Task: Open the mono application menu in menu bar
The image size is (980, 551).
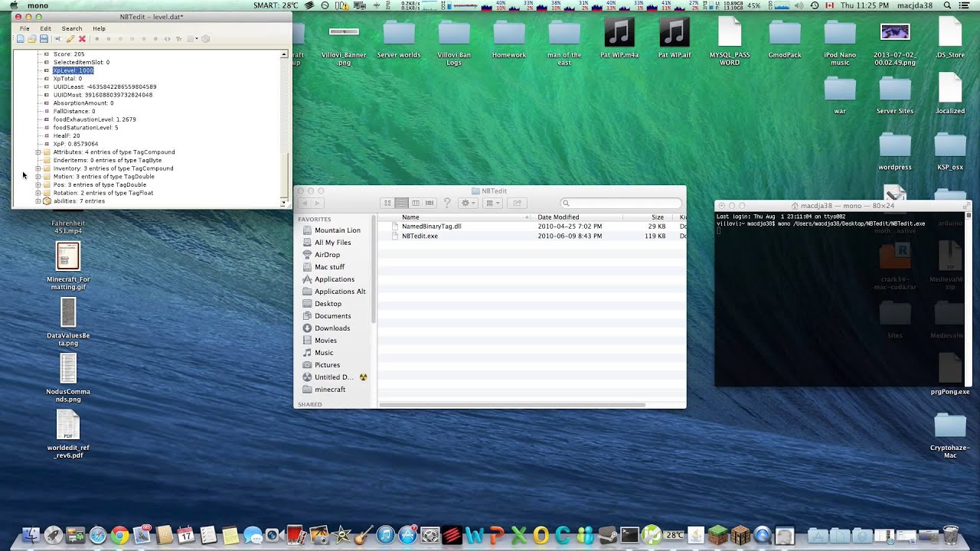Action: click(x=38, y=5)
